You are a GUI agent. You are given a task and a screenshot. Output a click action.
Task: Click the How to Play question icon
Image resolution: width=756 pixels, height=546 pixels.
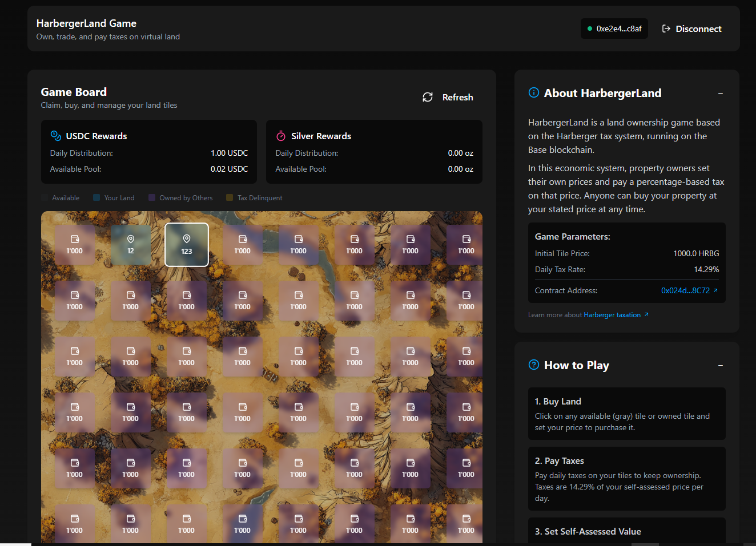click(x=534, y=365)
